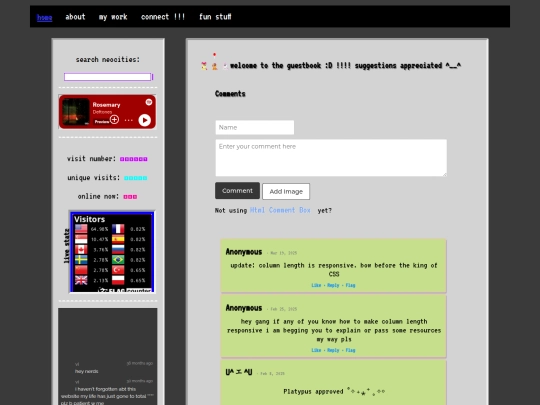This screenshot has height=405, width=540.
Task: Click the 'hey nerds' chat message
Action: point(86,371)
